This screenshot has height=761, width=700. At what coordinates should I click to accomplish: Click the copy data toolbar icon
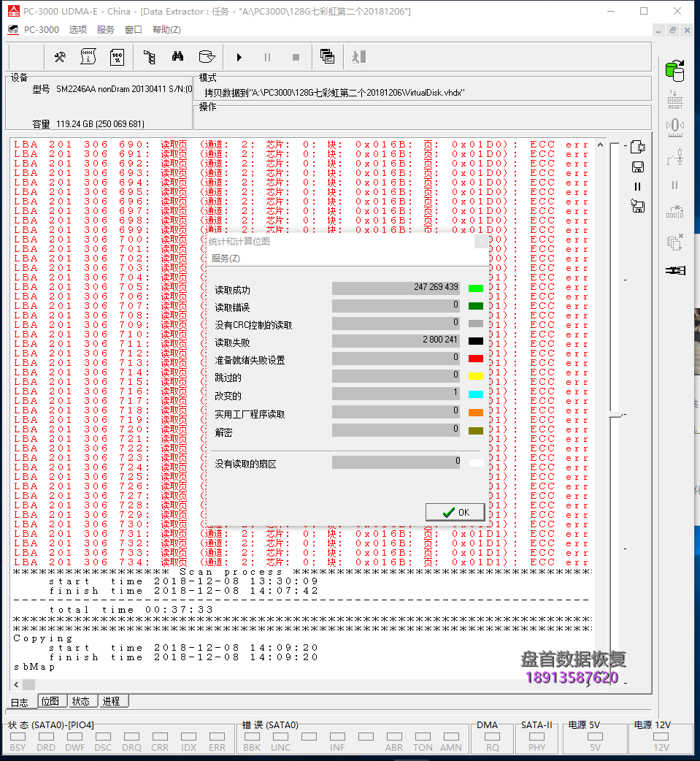click(326, 56)
